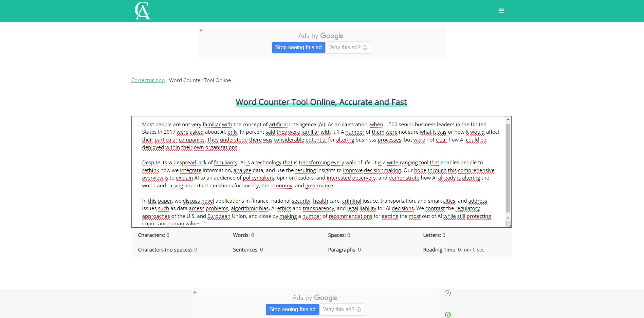Image resolution: width=644 pixels, height=318 pixels.
Task: Click back arrow on bottom ad
Action: 195,292
